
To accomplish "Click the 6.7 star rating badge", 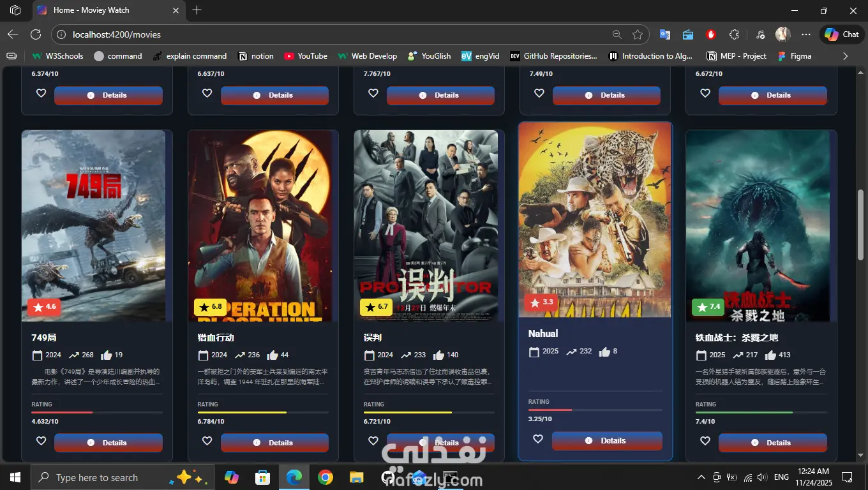I will (x=376, y=307).
